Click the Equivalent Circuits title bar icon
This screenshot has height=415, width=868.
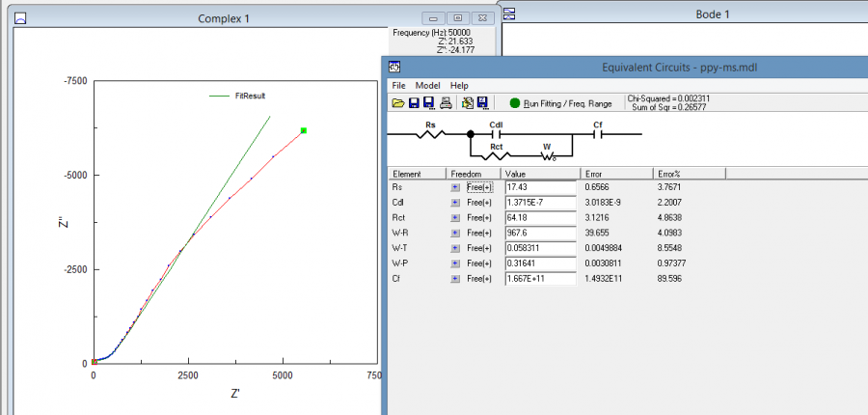click(394, 68)
